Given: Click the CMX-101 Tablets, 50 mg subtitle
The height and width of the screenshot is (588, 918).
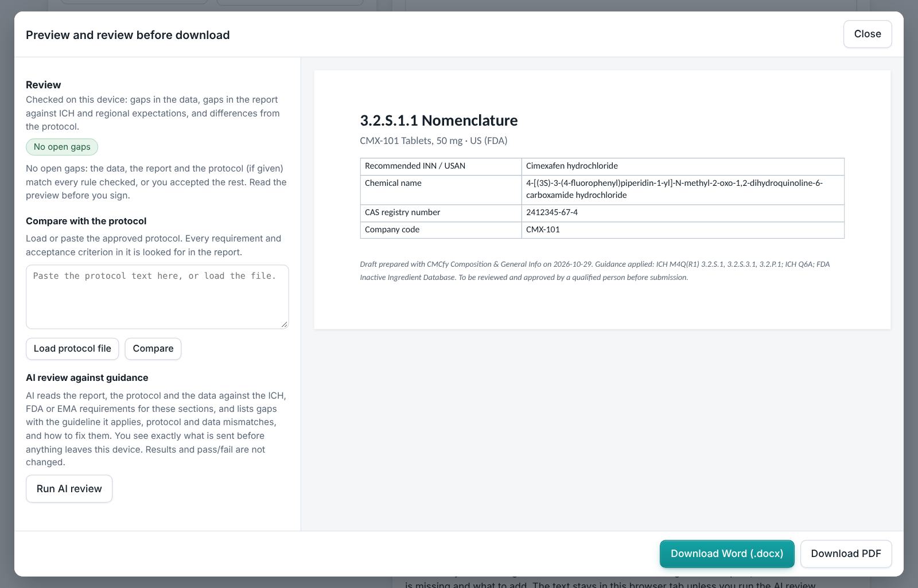Looking at the screenshot, I should [x=433, y=141].
